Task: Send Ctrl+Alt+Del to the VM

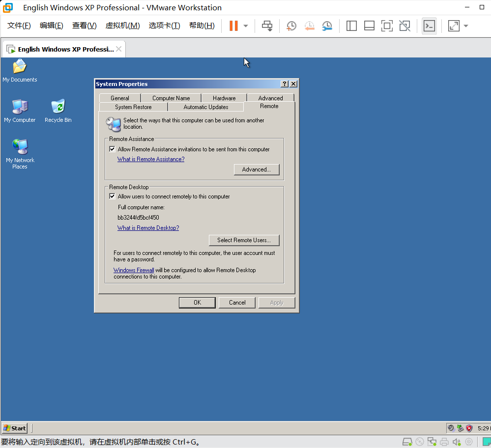Action: pyautogui.click(x=267, y=26)
